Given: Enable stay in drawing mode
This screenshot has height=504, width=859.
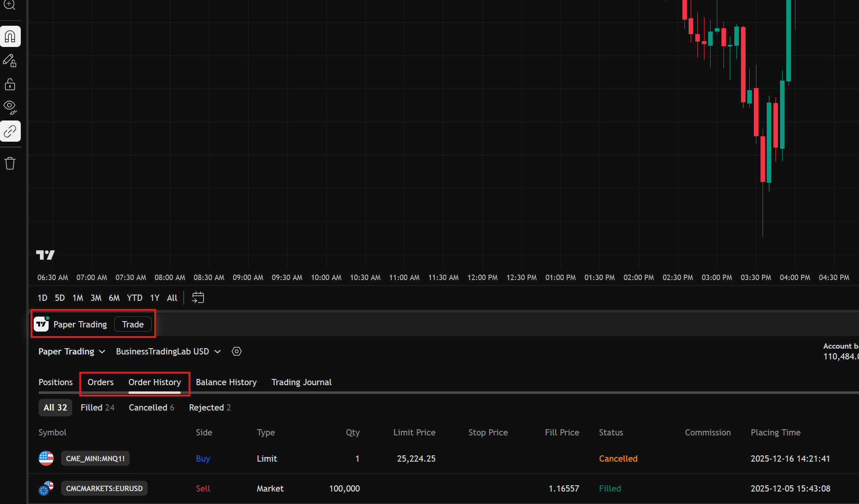Looking at the screenshot, I should [9, 60].
